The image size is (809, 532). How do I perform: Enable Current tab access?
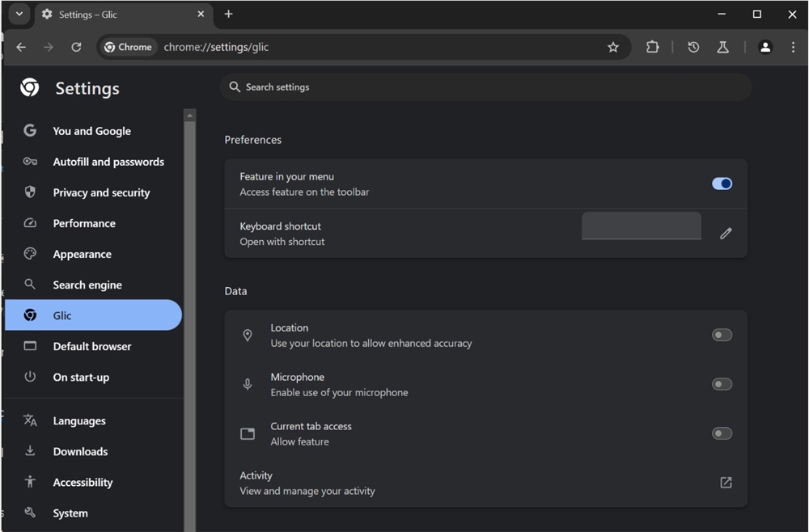coord(722,433)
